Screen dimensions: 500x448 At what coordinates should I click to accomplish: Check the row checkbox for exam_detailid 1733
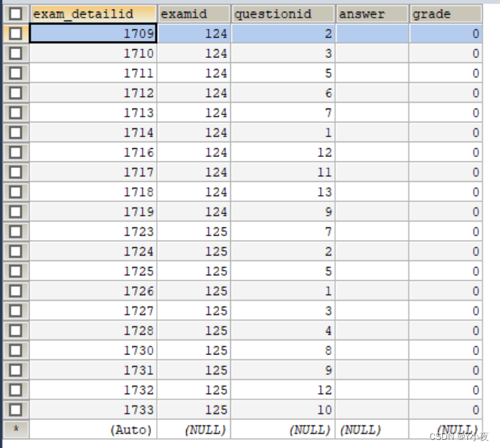[15, 410]
